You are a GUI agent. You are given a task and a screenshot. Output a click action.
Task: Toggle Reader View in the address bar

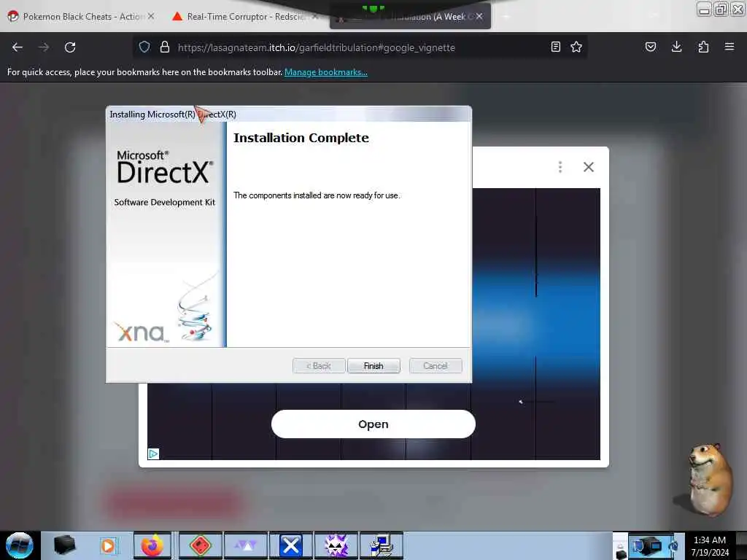click(x=555, y=47)
